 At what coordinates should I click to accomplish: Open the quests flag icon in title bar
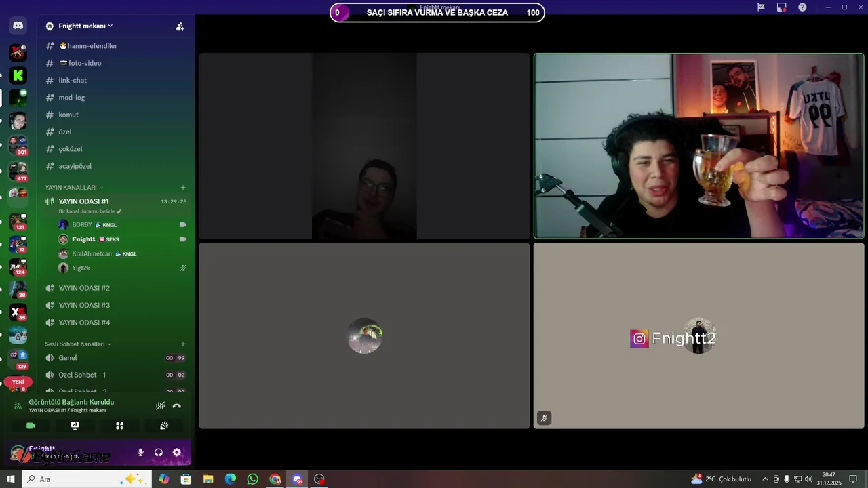(x=761, y=7)
